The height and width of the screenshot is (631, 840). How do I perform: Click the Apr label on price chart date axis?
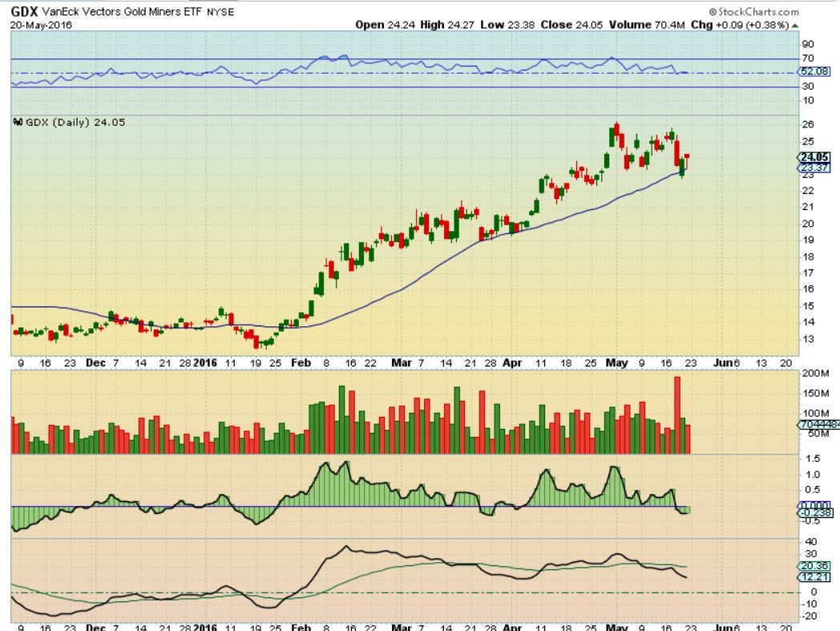[x=512, y=363]
